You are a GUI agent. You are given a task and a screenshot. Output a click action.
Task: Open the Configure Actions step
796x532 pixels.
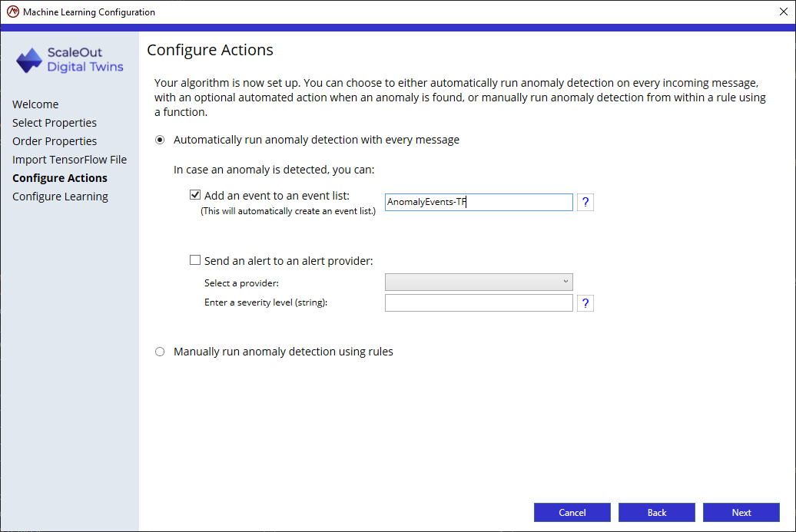pyautogui.click(x=60, y=178)
